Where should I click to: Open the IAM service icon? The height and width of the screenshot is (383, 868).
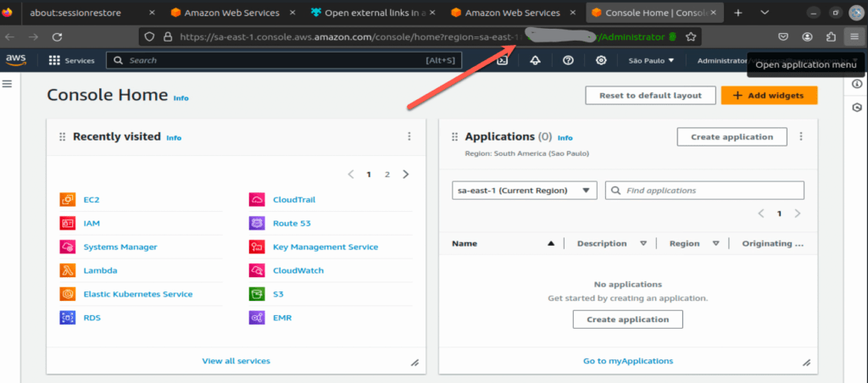(68, 224)
